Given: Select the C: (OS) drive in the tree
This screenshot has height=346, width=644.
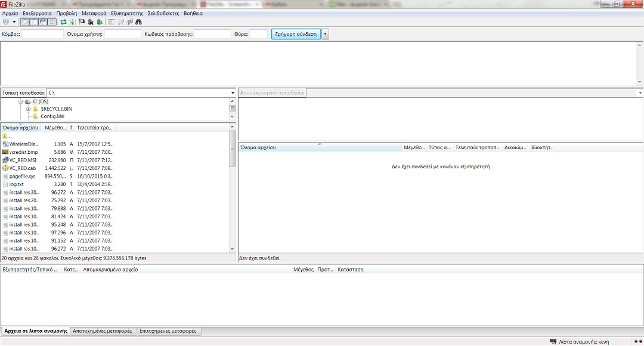Looking at the screenshot, I should [x=41, y=101].
